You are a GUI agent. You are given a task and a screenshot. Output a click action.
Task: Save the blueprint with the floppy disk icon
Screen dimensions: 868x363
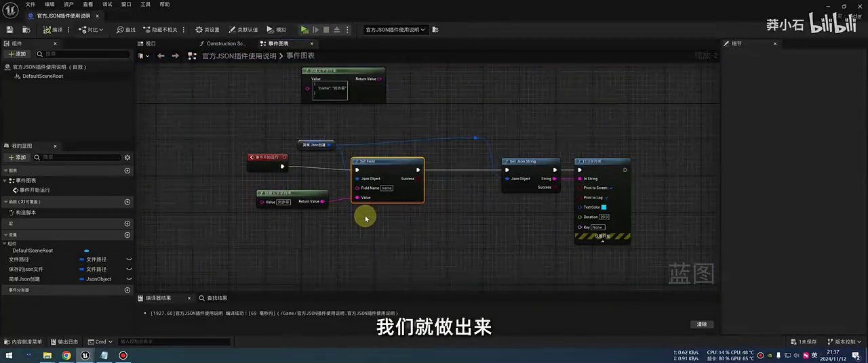pyautogui.click(x=9, y=30)
